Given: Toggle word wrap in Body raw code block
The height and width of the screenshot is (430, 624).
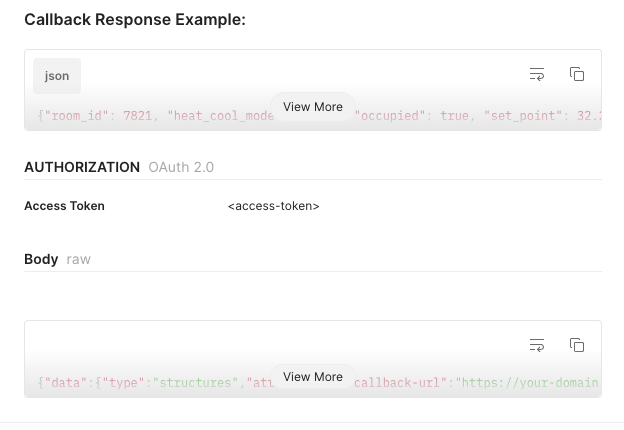Looking at the screenshot, I should (x=537, y=345).
